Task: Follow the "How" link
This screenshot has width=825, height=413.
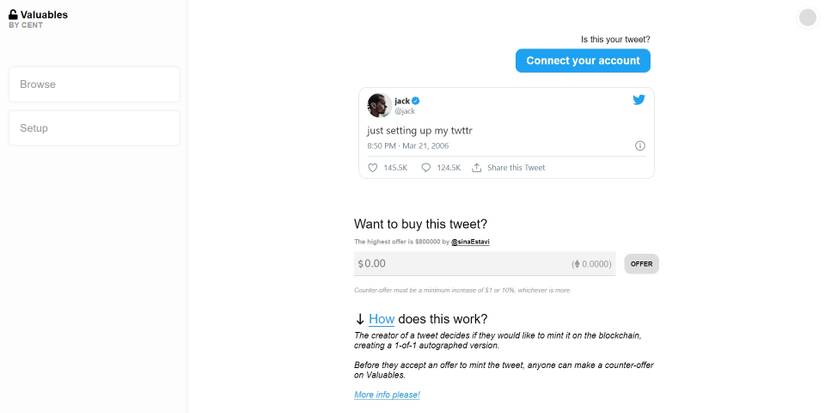Action: [x=381, y=319]
